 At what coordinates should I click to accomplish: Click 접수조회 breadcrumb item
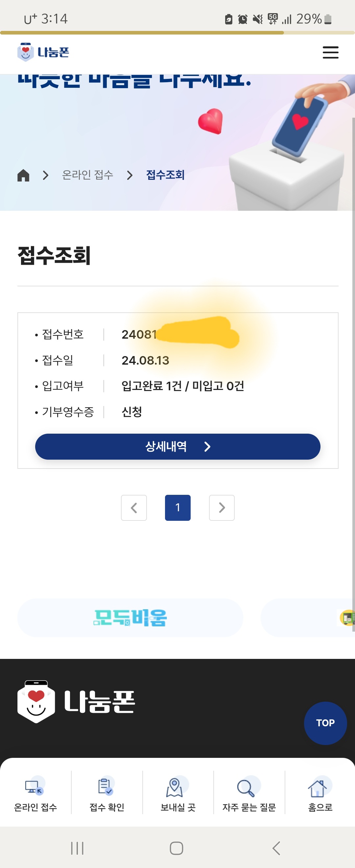[x=165, y=175]
